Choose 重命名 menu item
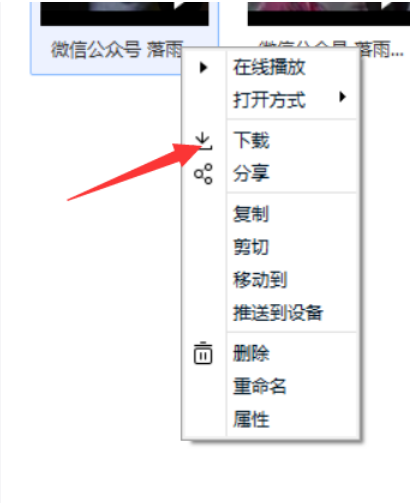This screenshot has width=410, height=503. tap(260, 386)
